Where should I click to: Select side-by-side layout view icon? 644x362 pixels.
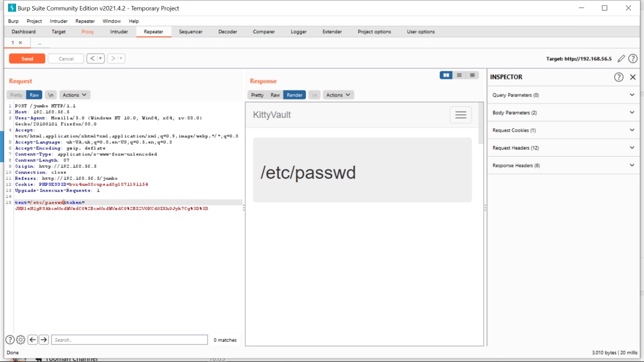[446, 75]
